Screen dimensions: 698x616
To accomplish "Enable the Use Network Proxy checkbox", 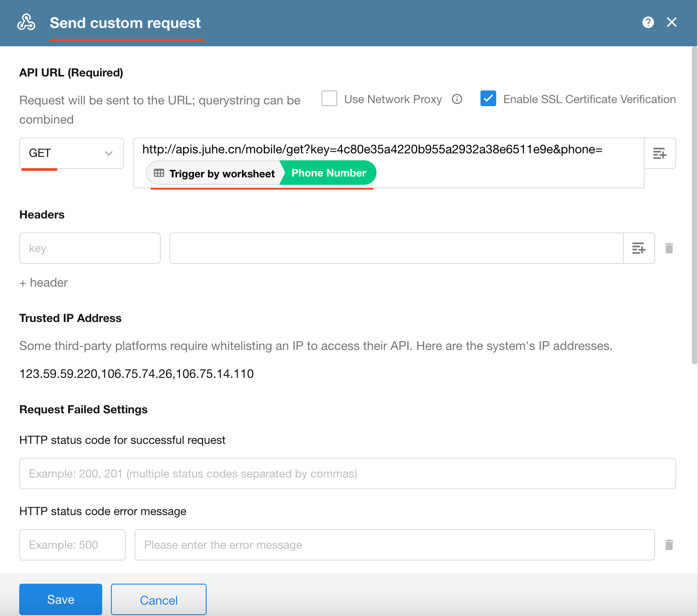I will [x=329, y=99].
